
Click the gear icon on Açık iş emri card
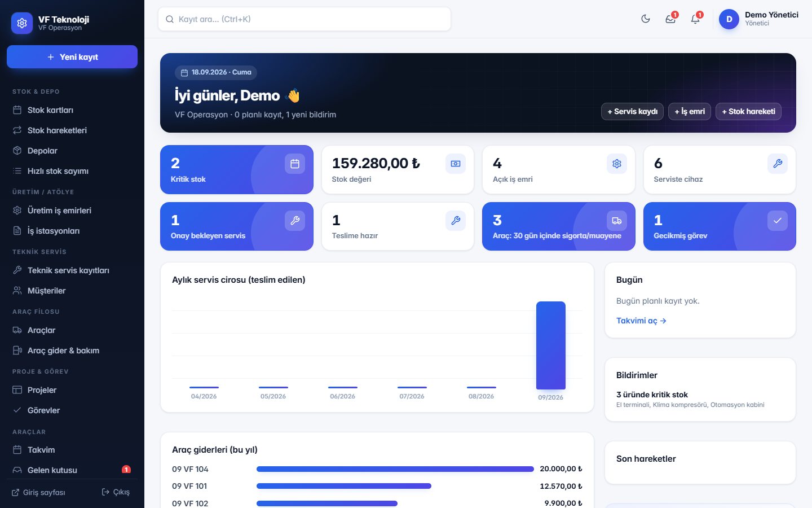click(617, 164)
